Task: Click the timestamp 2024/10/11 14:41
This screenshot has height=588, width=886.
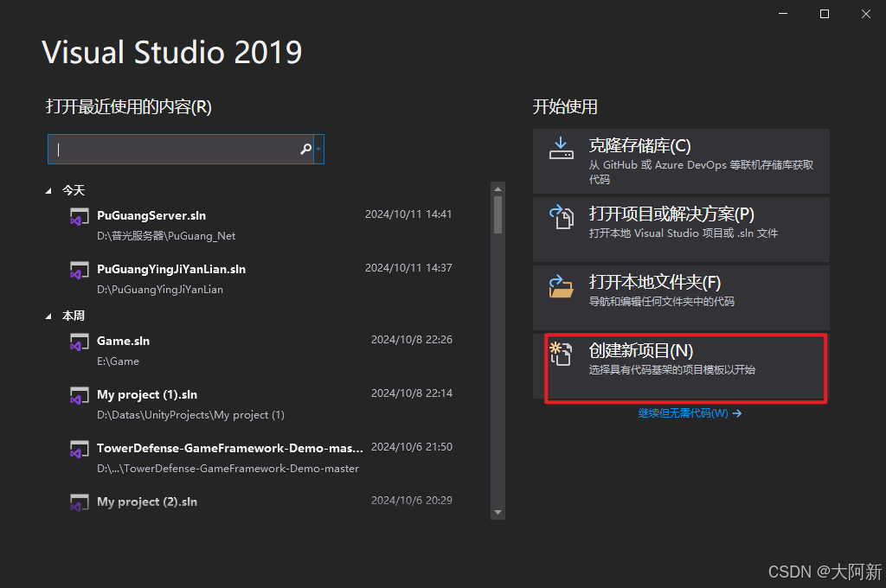Action: (408, 214)
